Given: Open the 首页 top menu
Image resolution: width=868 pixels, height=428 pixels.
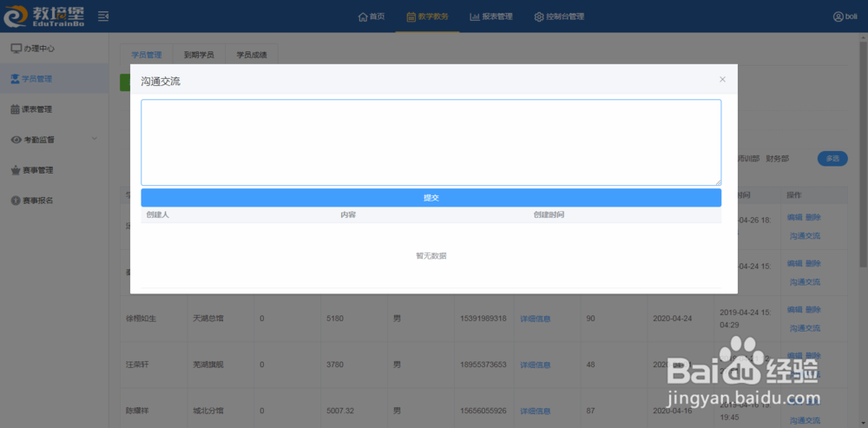Looking at the screenshot, I should pos(372,16).
